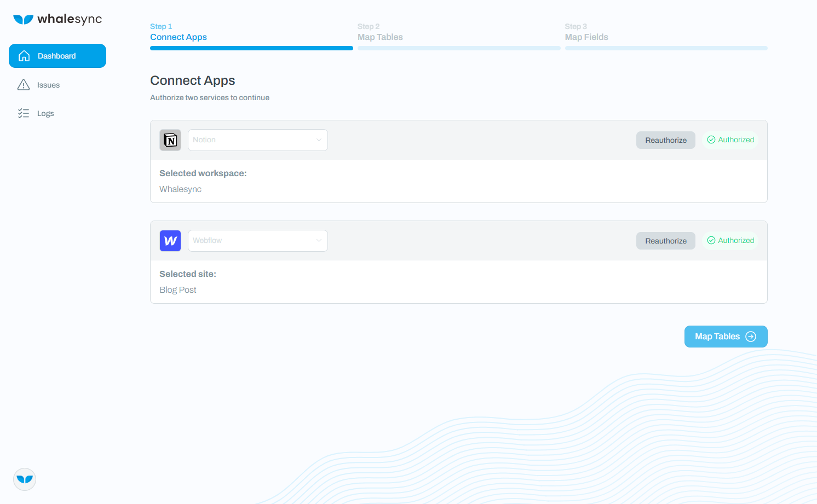Click the Whalesync workspace name text
The image size is (817, 504).
click(x=180, y=189)
